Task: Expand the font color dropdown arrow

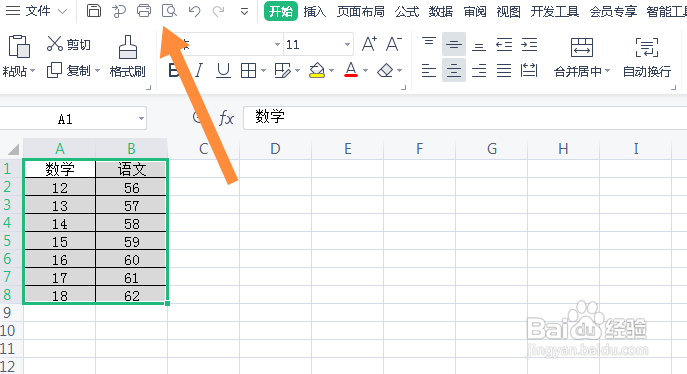Action: pos(365,71)
